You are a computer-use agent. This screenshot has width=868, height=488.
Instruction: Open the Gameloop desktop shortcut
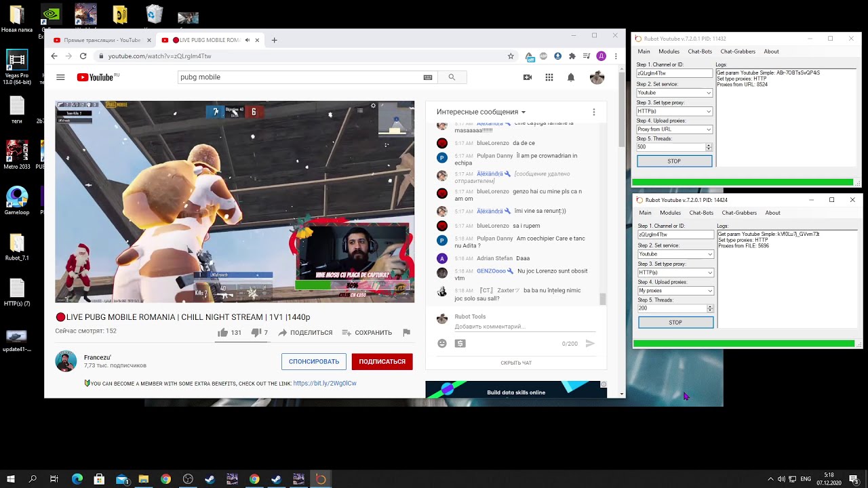[17, 201]
